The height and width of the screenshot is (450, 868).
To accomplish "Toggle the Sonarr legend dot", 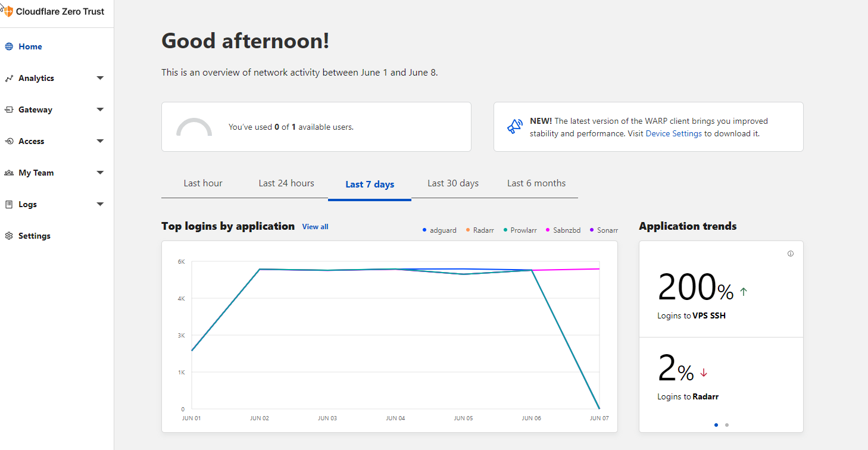I will coord(592,230).
